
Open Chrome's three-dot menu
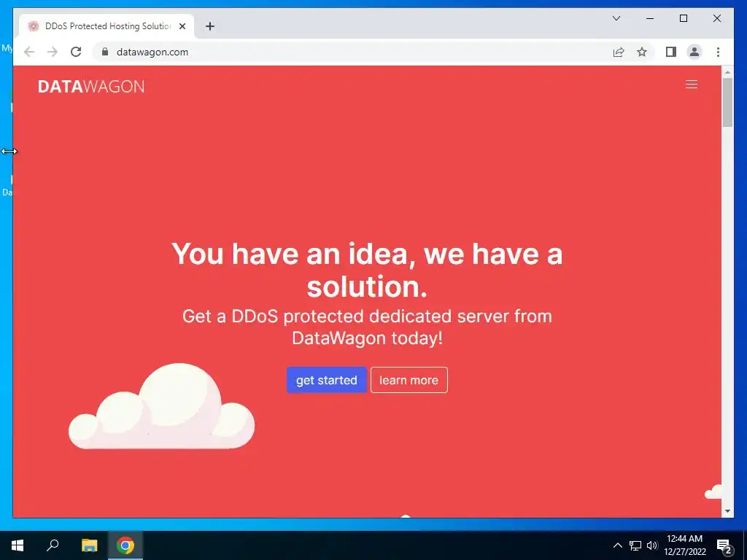(x=718, y=52)
